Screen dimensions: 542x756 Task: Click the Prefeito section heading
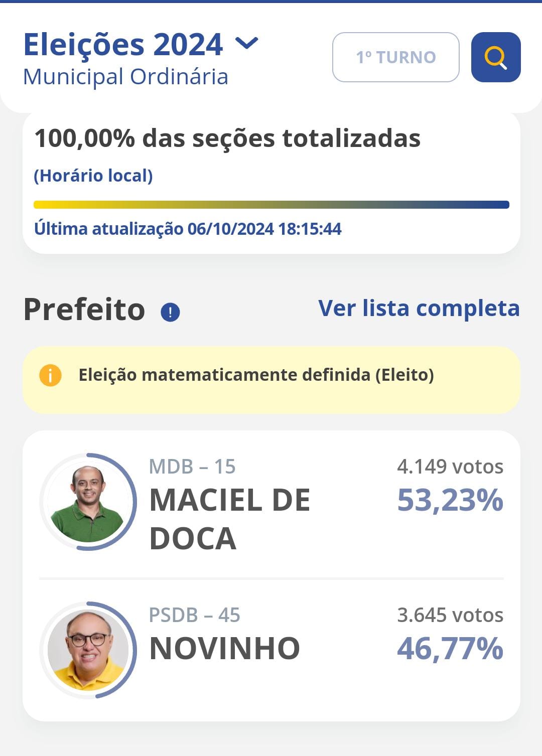[x=84, y=309]
